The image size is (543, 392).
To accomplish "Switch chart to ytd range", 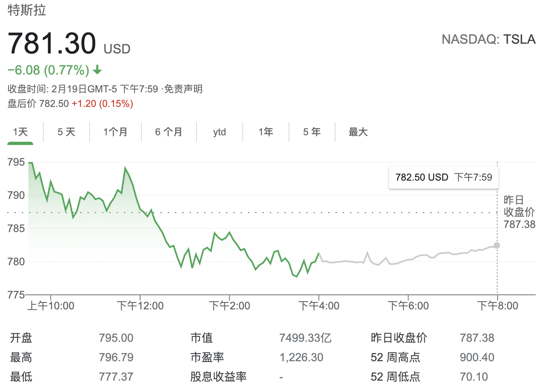I will [220, 132].
